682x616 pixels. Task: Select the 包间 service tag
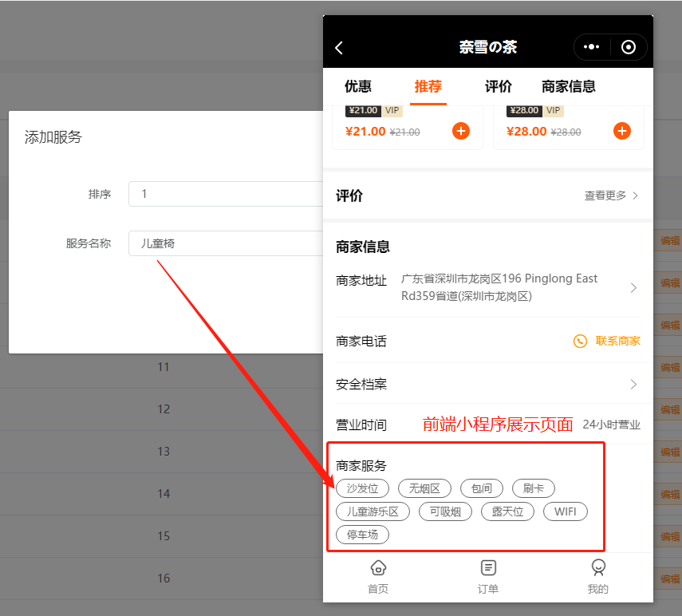click(x=482, y=488)
